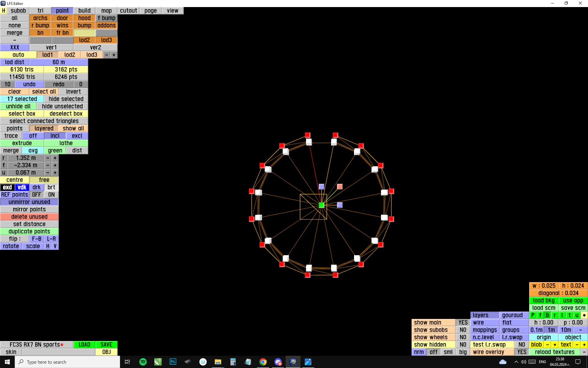The width and height of the screenshot is (588, 368).
Task: Select the bright yellow color swatch beside fr bn
Action: click(84, 33)
